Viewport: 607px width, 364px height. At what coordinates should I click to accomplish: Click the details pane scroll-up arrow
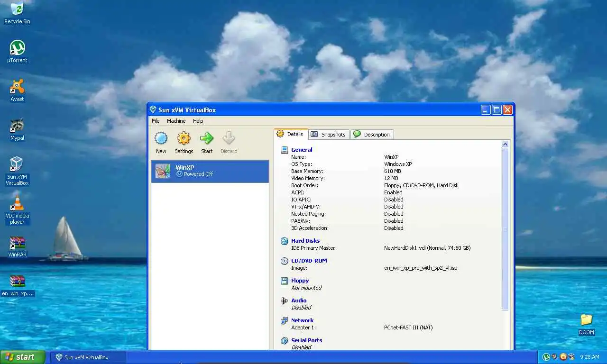coord(505,145)
